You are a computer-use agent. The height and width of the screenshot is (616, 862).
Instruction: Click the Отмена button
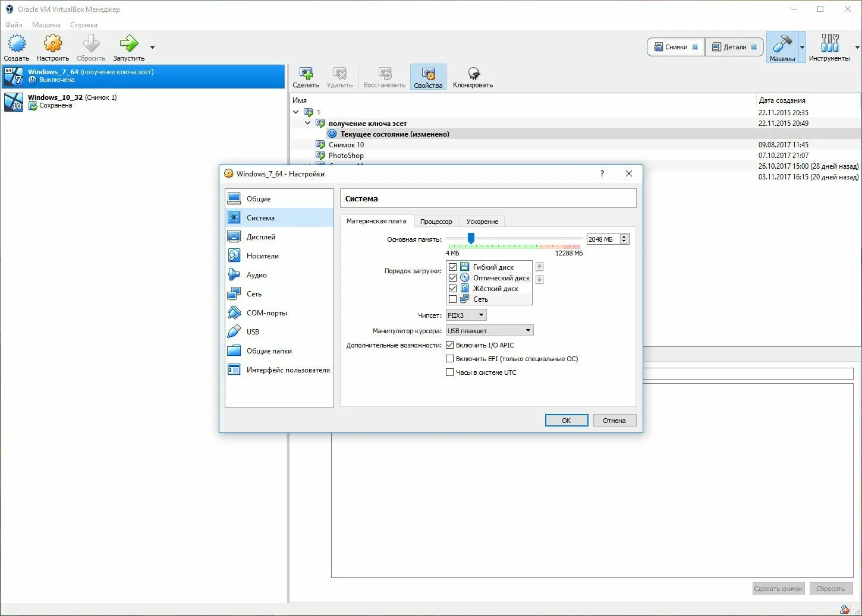[x=614, y=421]
